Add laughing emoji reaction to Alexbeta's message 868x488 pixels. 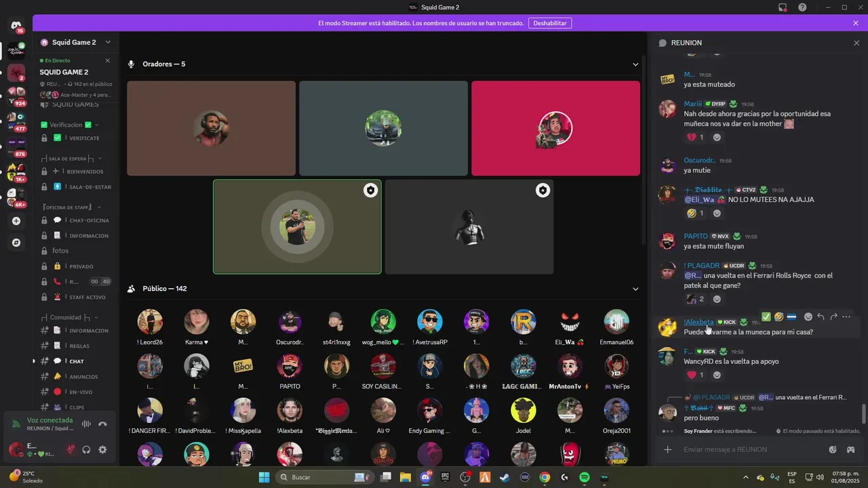pos(778,317)
